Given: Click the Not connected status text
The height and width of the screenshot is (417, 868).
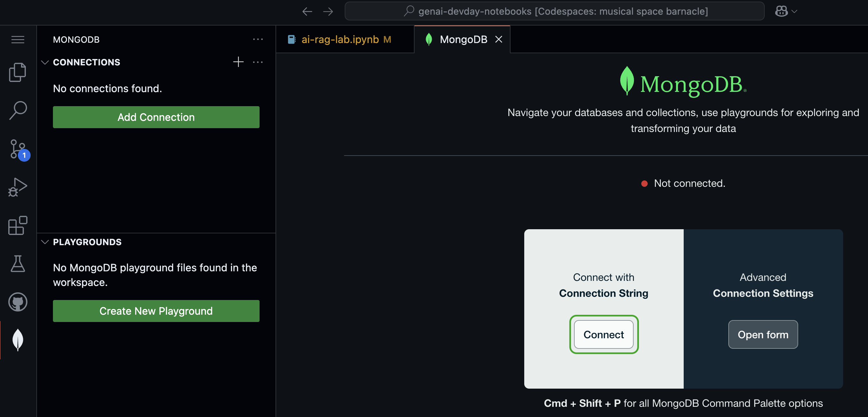Looking at the screenshot, I should point(689,183).
